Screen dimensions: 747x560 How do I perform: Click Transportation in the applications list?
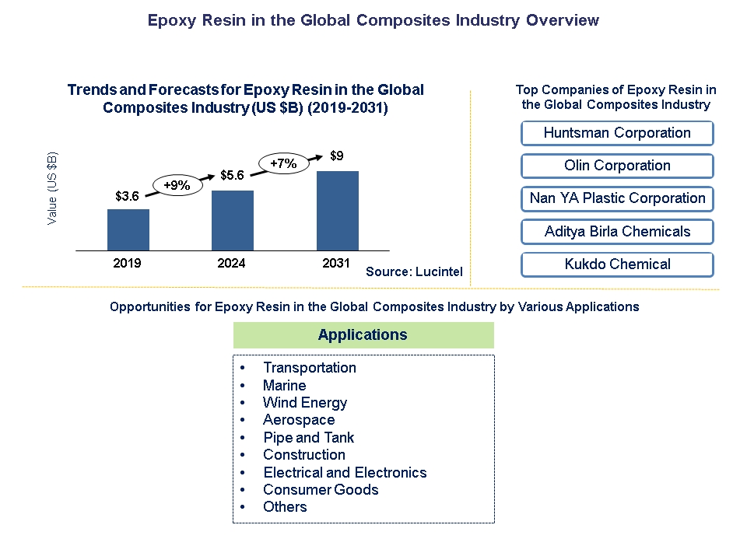[310, 368]
